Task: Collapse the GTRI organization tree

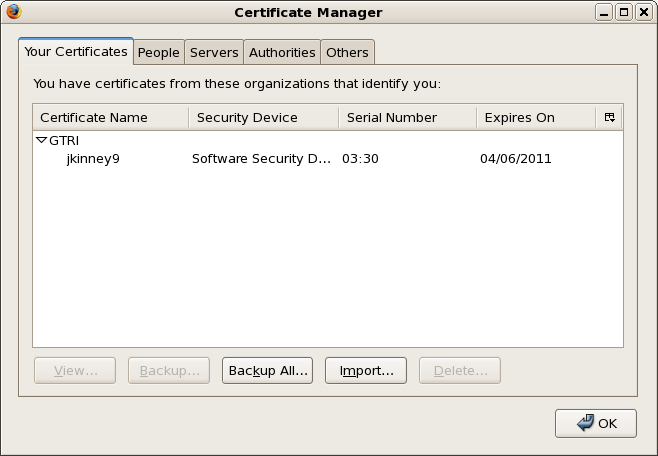Action: [41, 141]
